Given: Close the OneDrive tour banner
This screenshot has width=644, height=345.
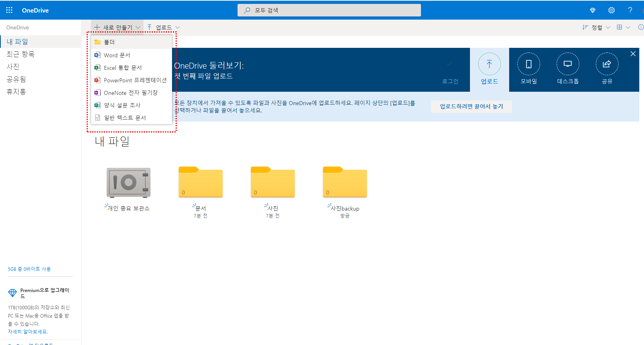Looking at the screenshot, I should (x=633, y=54).
